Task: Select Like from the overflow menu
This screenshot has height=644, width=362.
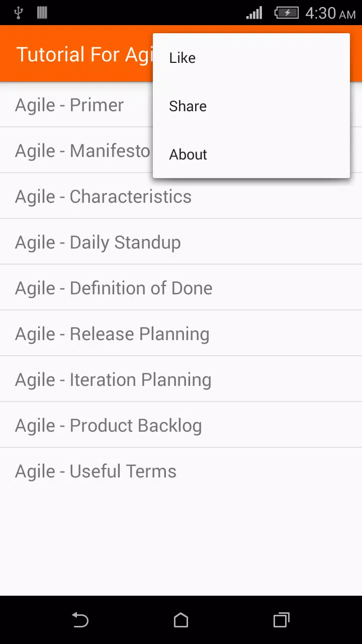Action: point(251,58)
